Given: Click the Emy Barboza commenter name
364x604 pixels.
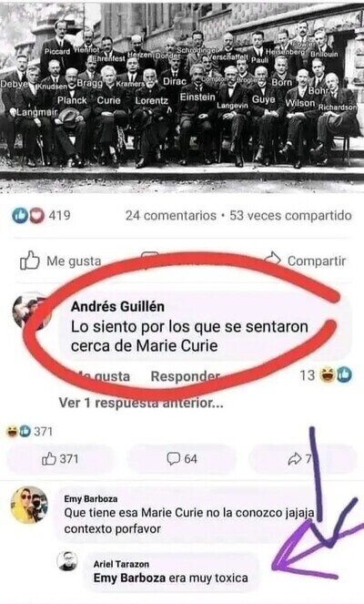Looking at the screenshot, I should [91, 499].
